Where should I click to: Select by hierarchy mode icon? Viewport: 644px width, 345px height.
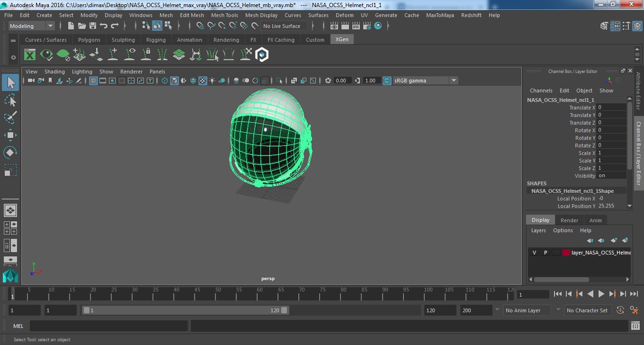tap(146, 26)
